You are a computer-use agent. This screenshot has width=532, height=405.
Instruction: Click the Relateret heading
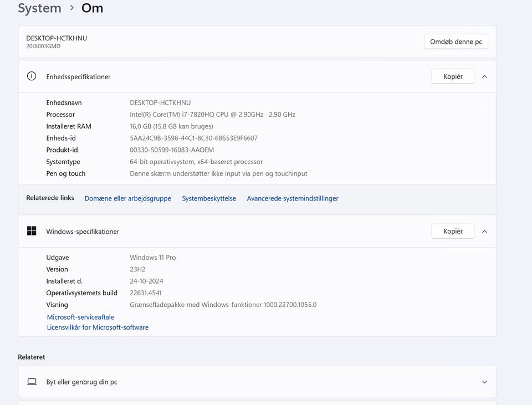click(x=32, y=357)
